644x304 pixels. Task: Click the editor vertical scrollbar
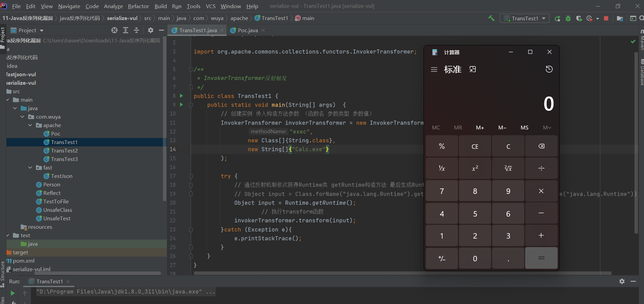(636, 142)
